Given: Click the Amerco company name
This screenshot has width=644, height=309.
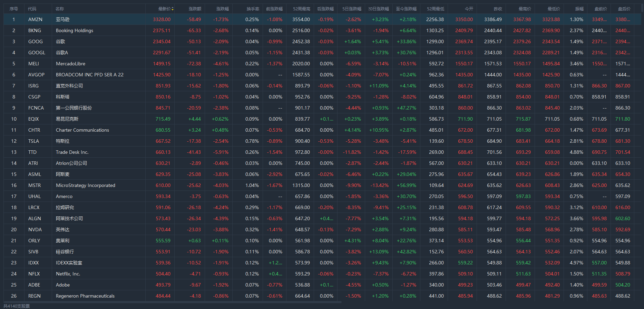Looking at the screenshot, I should click(64, 196).
